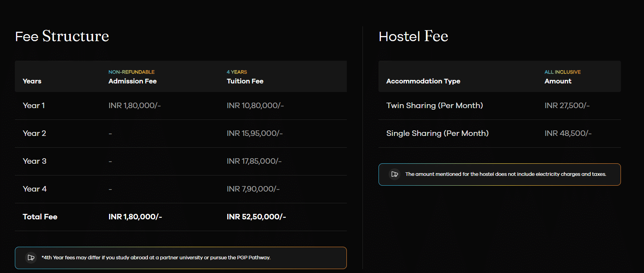
Task: Select the Admission Fee column header
Action: [x=133, y=81]
